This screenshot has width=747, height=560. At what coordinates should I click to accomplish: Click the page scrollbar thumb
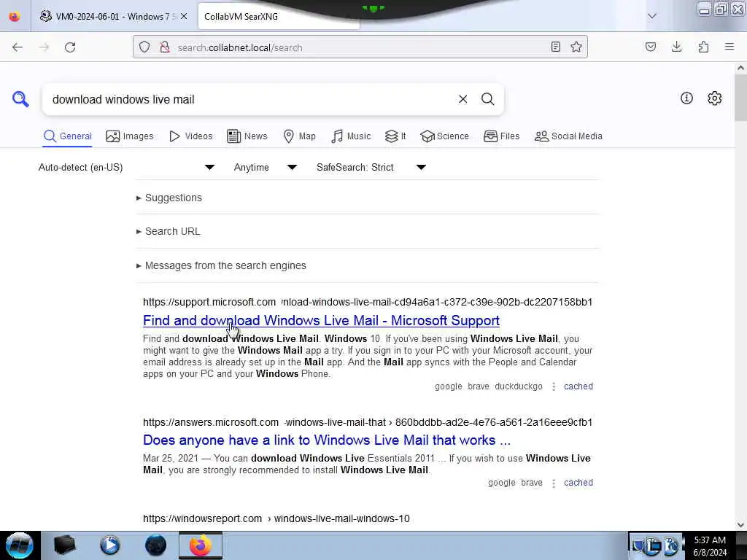coord(740,98)
